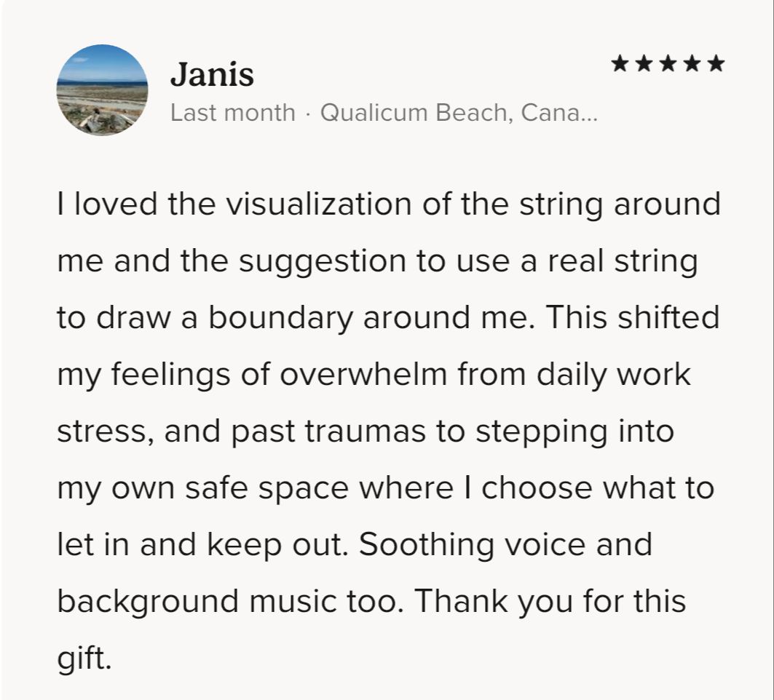
Task: Open the truncated Qualicum Beach location
Action: tap(459, 113)
